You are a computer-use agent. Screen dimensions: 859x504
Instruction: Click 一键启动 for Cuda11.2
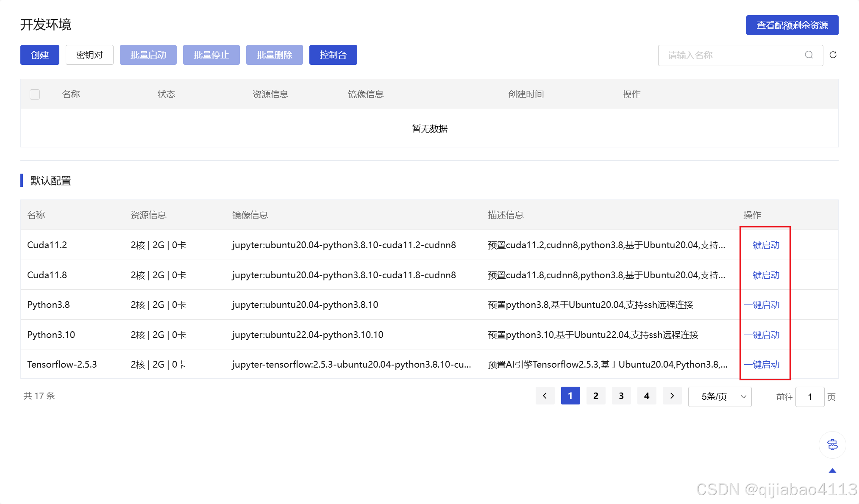[x=762, y=245]
